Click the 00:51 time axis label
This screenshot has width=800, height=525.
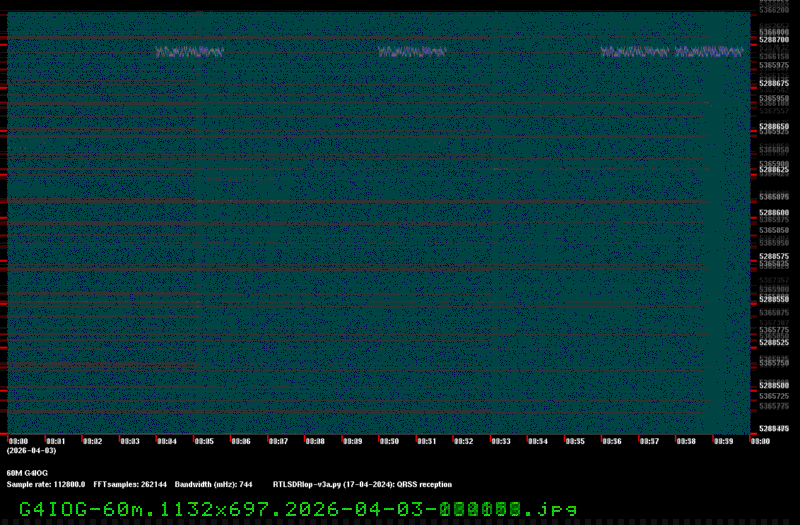coord(426,441)
